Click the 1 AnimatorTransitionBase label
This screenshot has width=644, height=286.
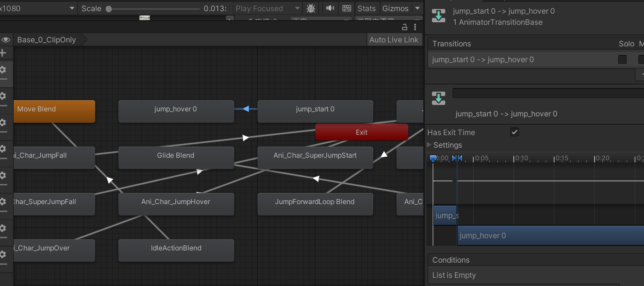click(x=498, y=22)
